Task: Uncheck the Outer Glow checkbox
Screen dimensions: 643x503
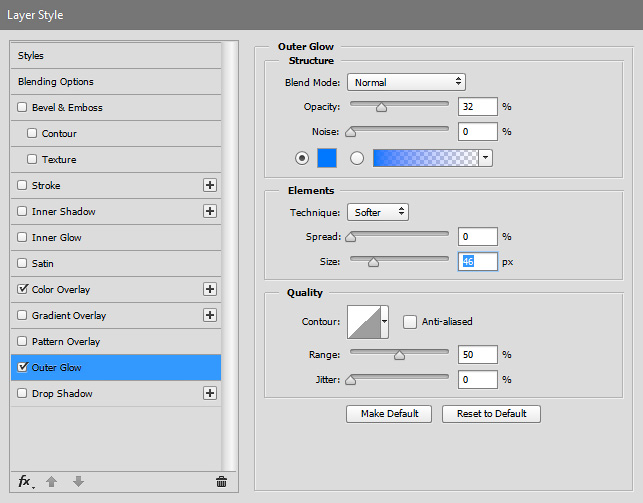Action: [x=22, y=367]
